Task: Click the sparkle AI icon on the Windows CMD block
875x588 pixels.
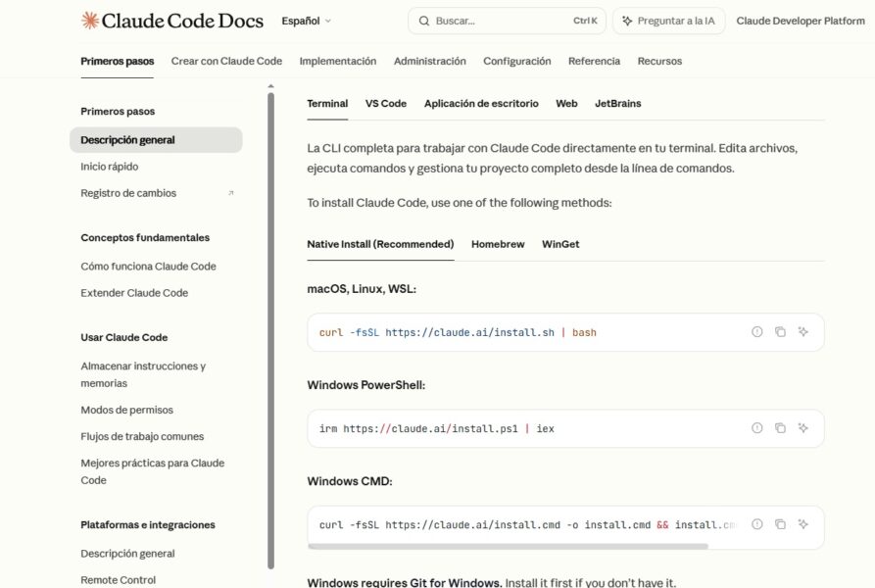Action: [802, 524]
